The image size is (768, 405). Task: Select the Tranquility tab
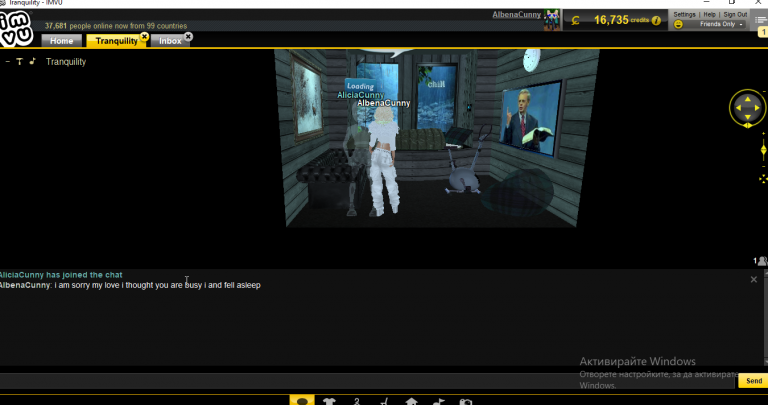pyautogui.click(x=116, y=41)
